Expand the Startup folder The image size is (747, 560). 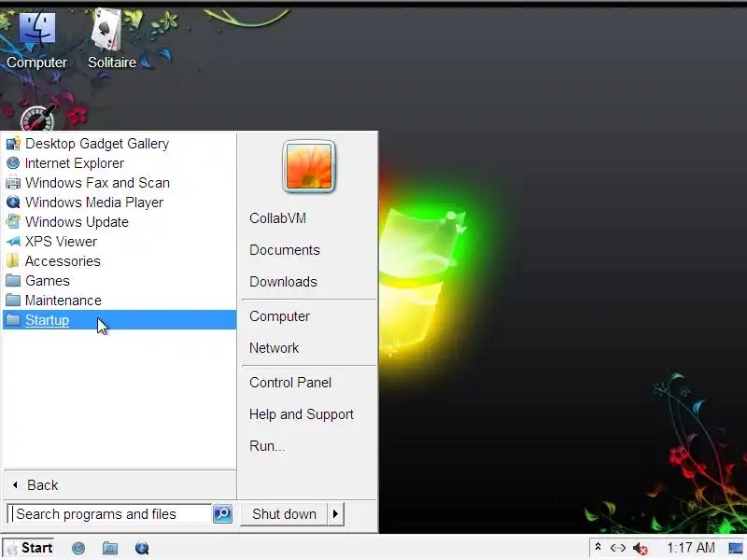point(120,319)
